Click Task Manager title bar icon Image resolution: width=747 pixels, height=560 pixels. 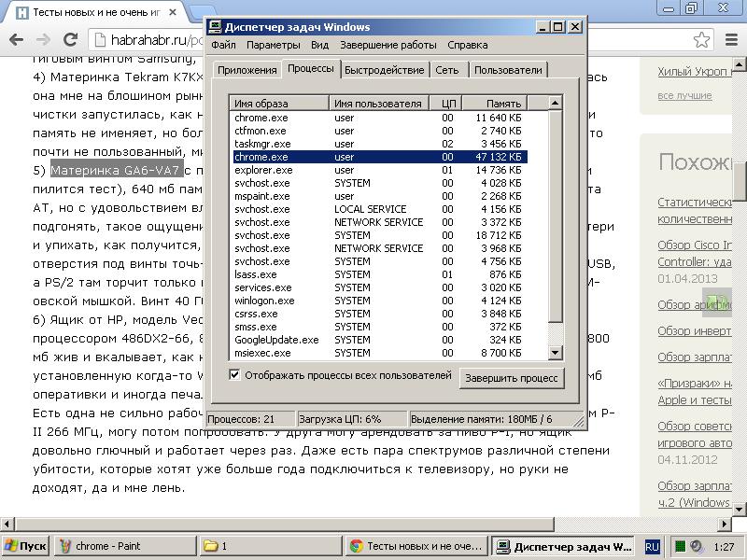point(216,27)
